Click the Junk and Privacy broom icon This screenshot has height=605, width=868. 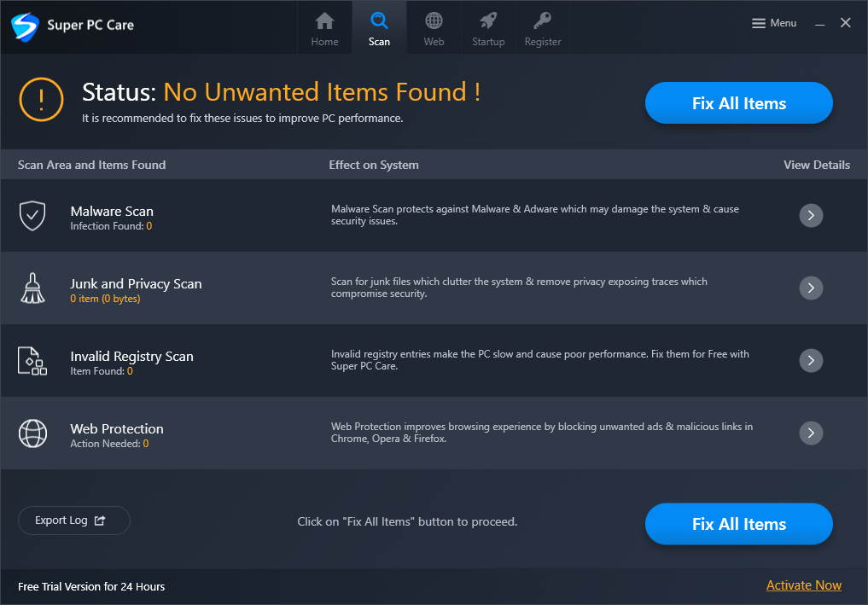click(x=32, y=288)
